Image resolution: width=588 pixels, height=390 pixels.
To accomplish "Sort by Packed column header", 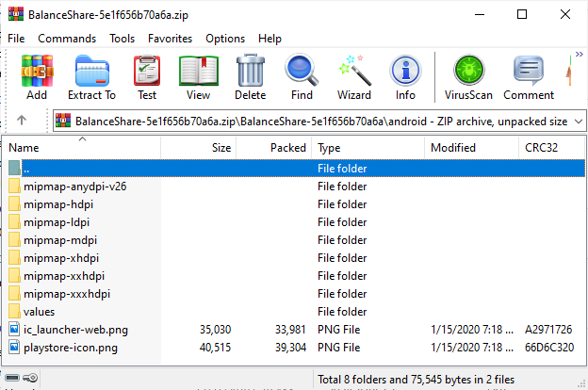I will click(274, 148).
